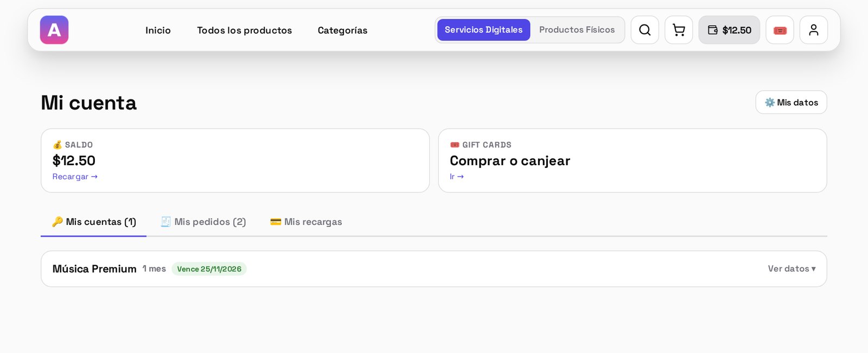The width and height of the screenshot is (868, 353).
Task: Click the Mi cuenta heading
Action: click(x=89, y=103)
